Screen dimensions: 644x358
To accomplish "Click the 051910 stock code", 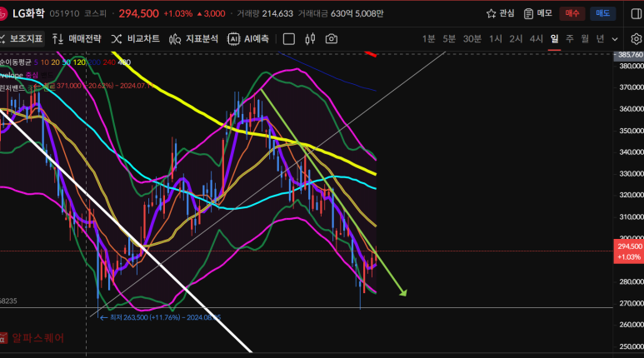I will tap(64, 13).
